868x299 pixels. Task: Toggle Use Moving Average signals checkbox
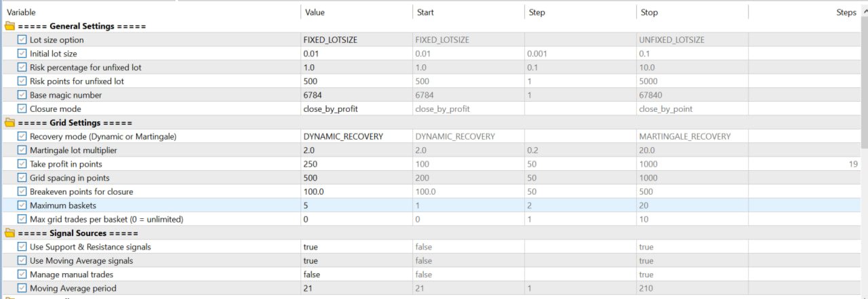pos(22,261)
